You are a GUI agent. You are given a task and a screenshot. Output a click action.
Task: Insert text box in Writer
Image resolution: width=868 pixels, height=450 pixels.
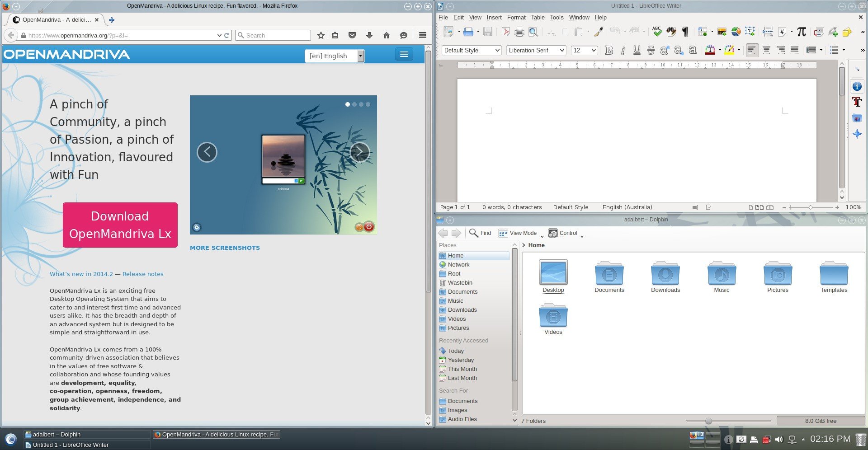[750, 32]
